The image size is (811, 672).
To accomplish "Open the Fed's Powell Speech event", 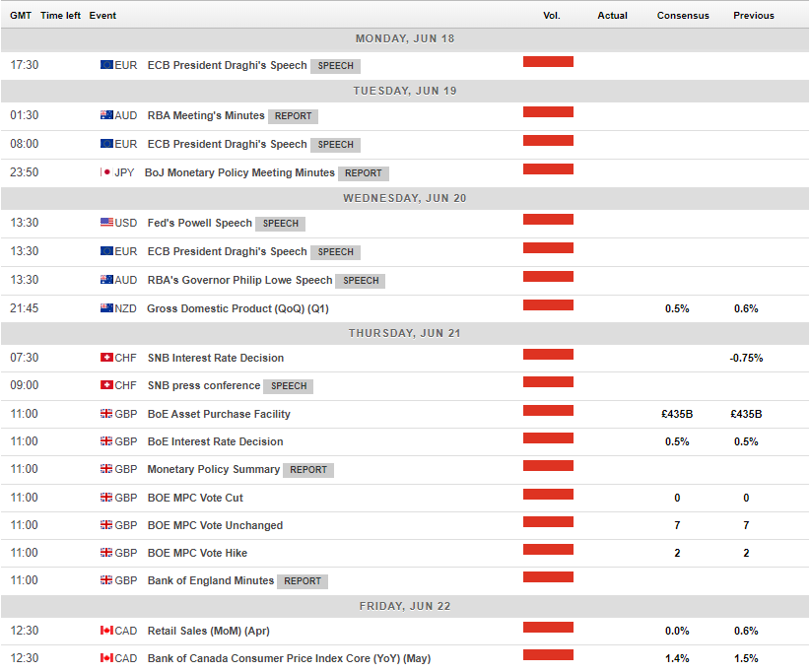I will pyautogui.click(x=200, y=223).
